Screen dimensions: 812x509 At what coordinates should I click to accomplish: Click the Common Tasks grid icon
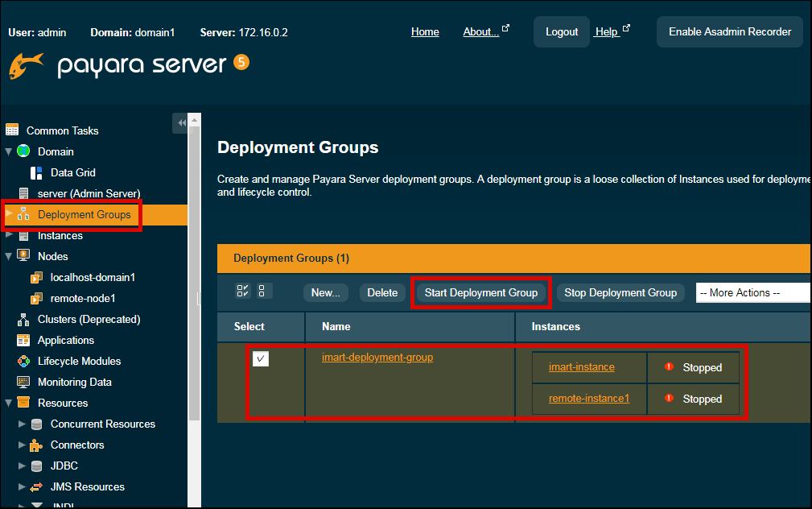pos(13,130)
